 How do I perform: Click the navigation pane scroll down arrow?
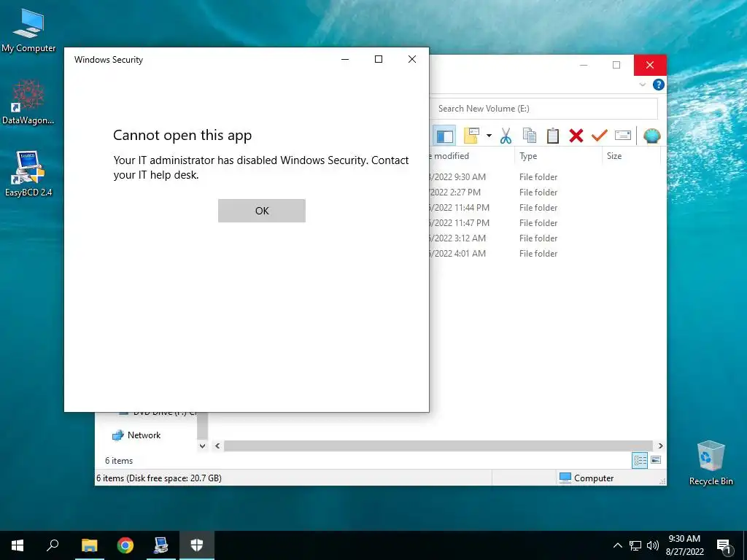[x=203, y=446]
